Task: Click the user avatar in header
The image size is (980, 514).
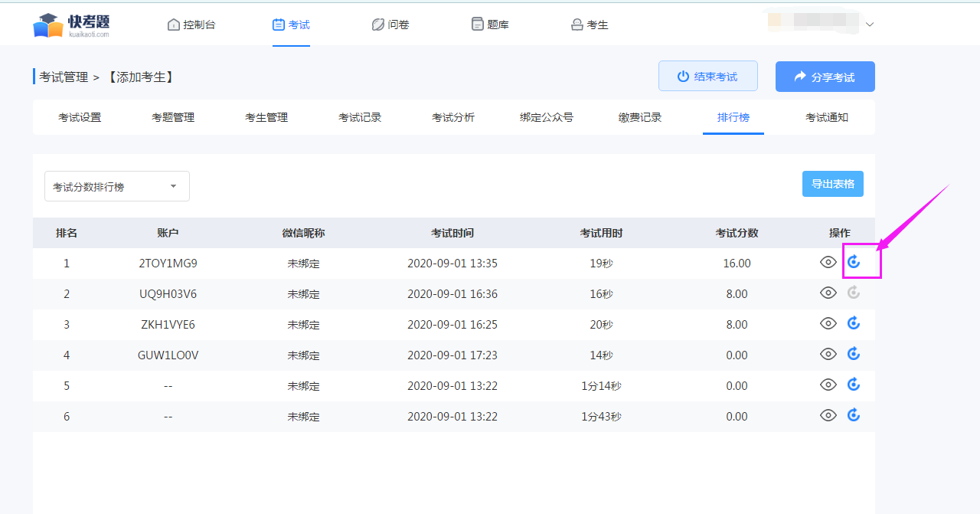Action: click(x=774, y=20)
